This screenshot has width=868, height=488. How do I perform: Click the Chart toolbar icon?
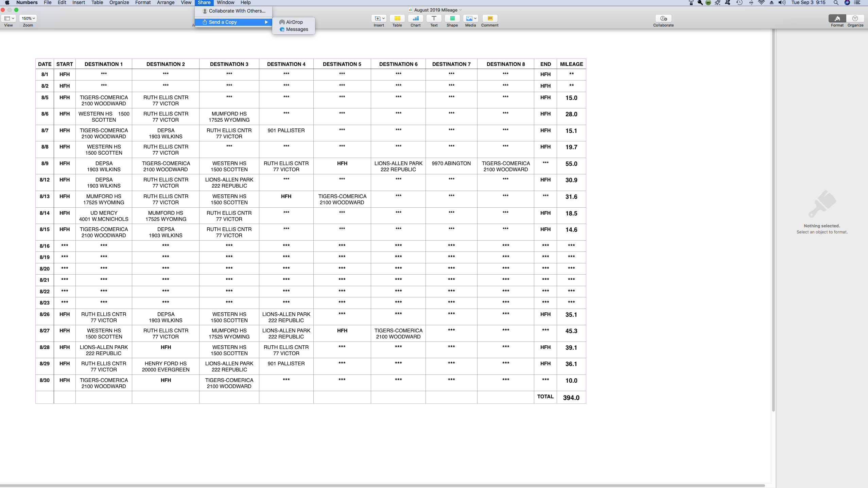coord(415,19)
